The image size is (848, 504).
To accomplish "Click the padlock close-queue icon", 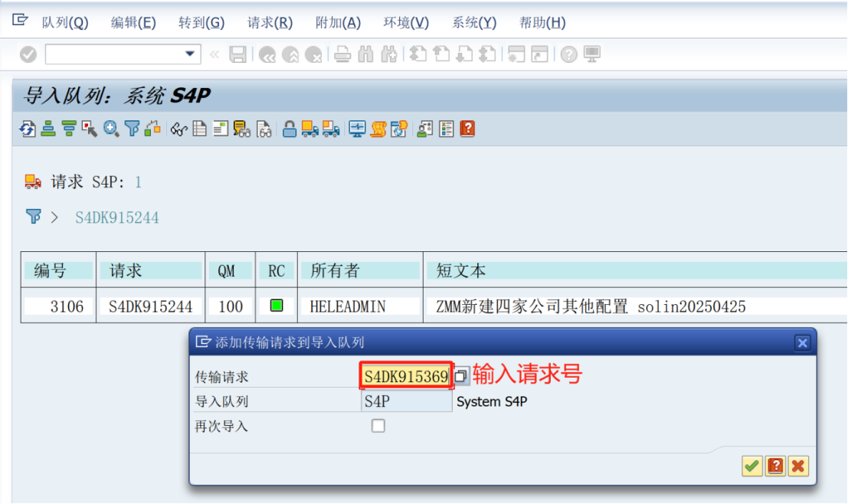I will pyautogui.click(x=290, y=129).
